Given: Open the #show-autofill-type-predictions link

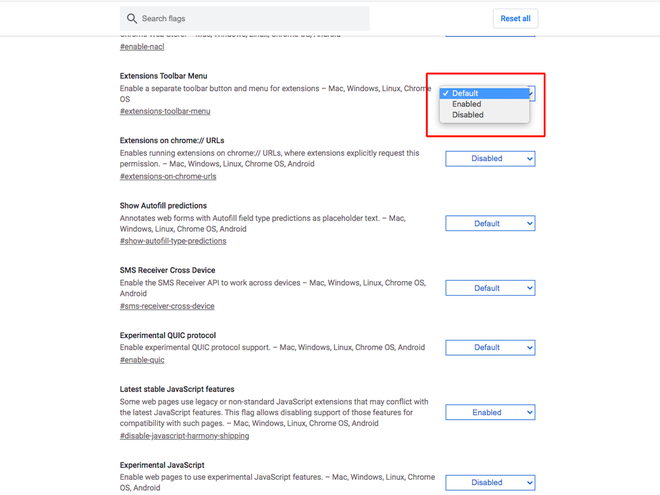Looking at the screenshot, I should click(x=173, y=241).
